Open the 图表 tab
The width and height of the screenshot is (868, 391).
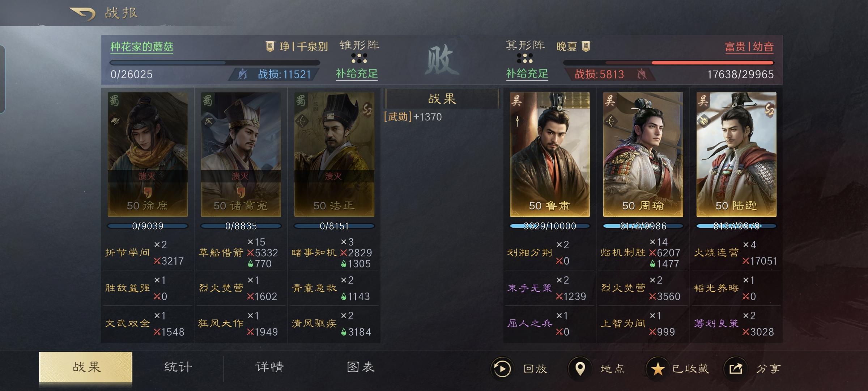[361, 367]
